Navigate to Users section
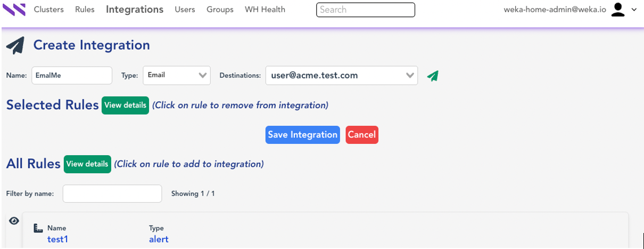This screenshot has width=644, height=249. click(185, 10)
